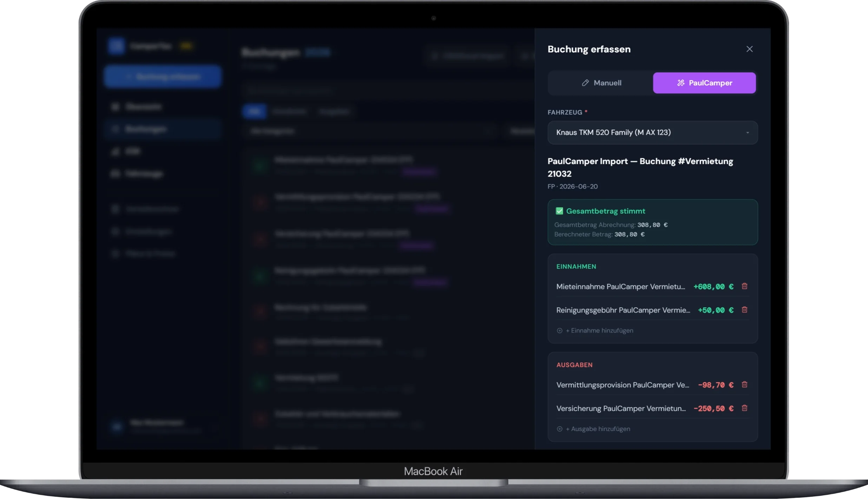Image resolution: width=868 pixels, height=499 pixels.
Task: Click the Vermittlungsprovision PaulCamper description text
Action: tap(623, 385)
